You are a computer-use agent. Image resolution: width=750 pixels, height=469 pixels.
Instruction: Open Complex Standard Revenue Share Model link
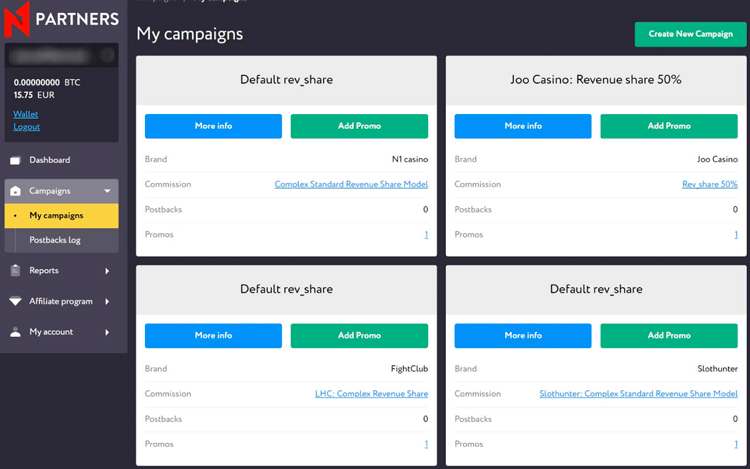tap(351, 184)
